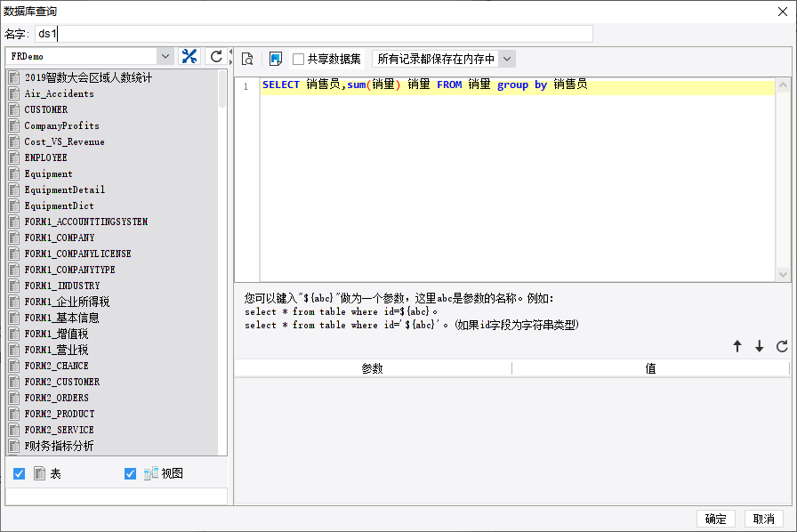Viewport: 797px width, 532px height.
Task: Move parameter up arrow
Action: pos(737,346)
